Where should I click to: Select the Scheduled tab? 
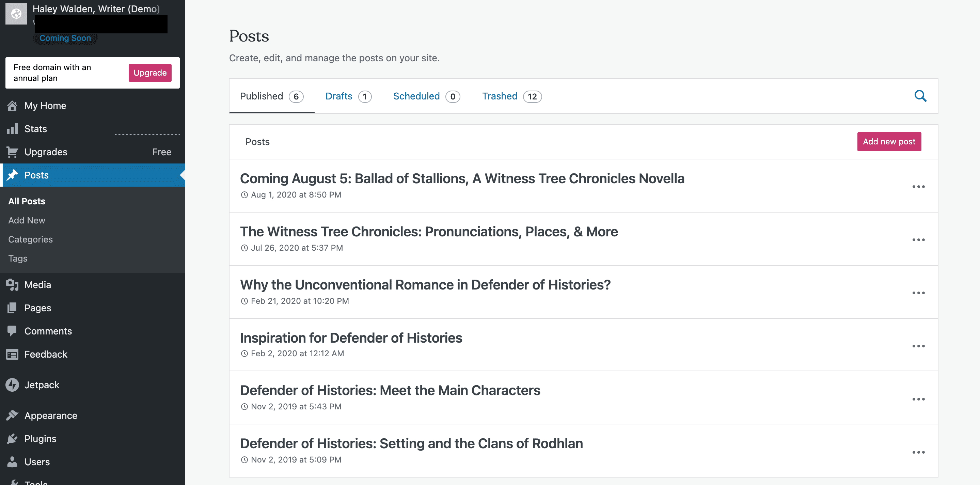coord(416,96)
